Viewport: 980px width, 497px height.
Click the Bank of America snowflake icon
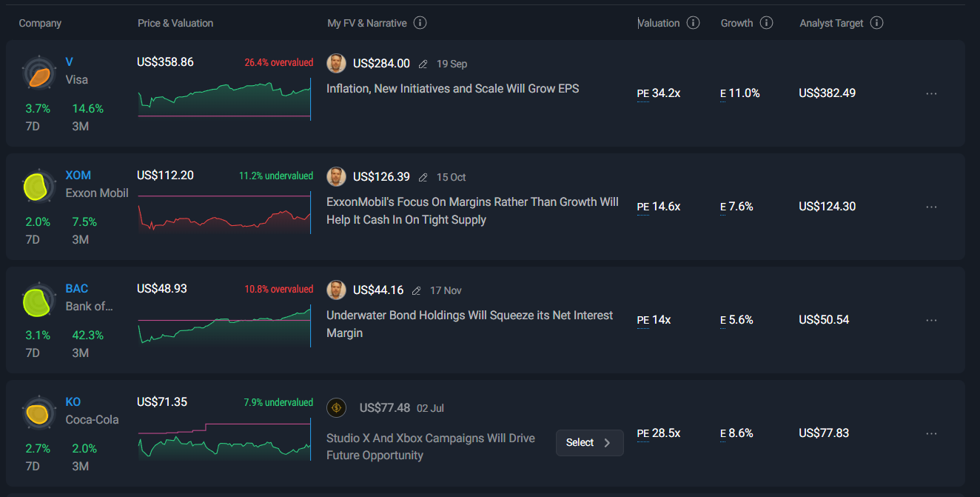tap(38, 300)
